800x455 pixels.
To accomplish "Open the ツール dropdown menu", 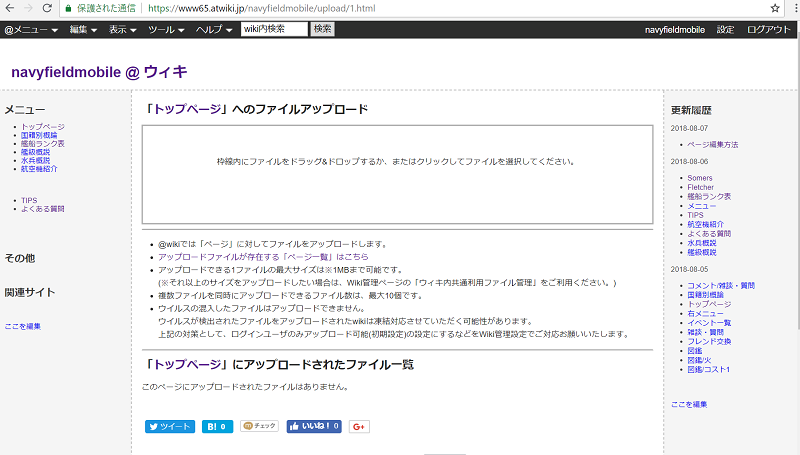I will click(x=166, y=30).
